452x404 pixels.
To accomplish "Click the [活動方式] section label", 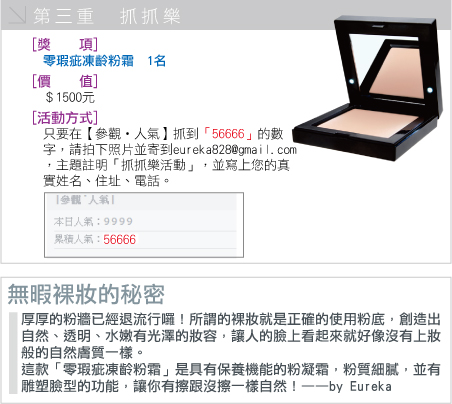I will (65, 118).
